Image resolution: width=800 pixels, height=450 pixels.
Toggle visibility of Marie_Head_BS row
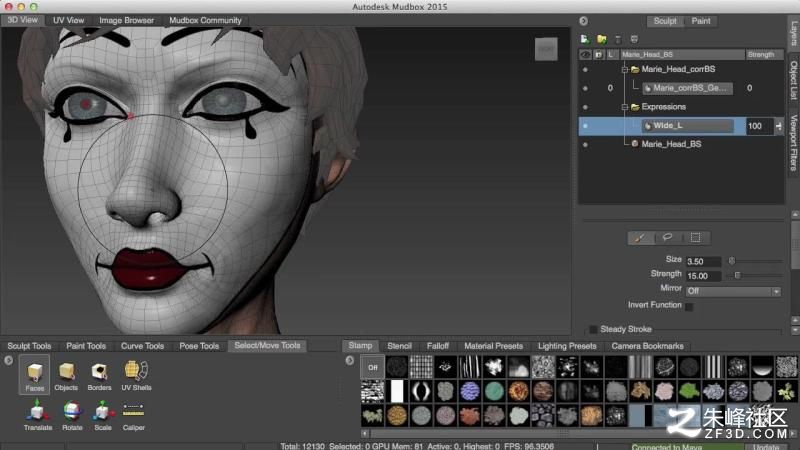(x=585, y=144)
